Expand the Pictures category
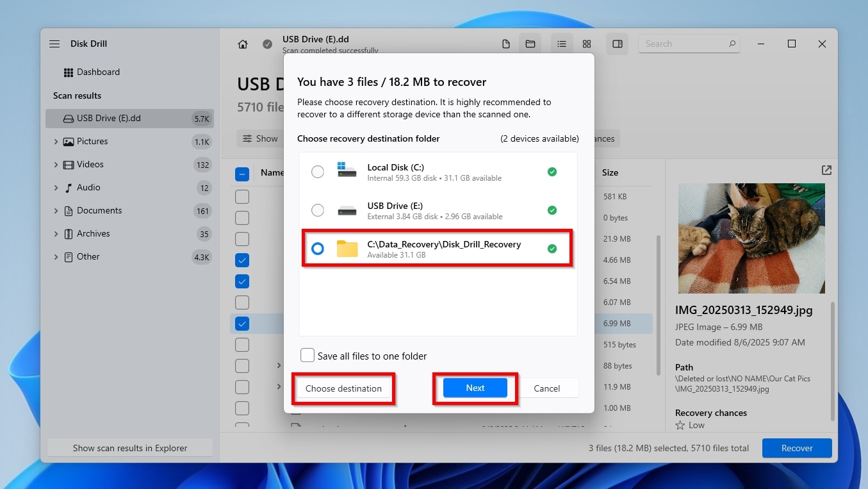Screen dimensions: 868x489 (56, 142)
